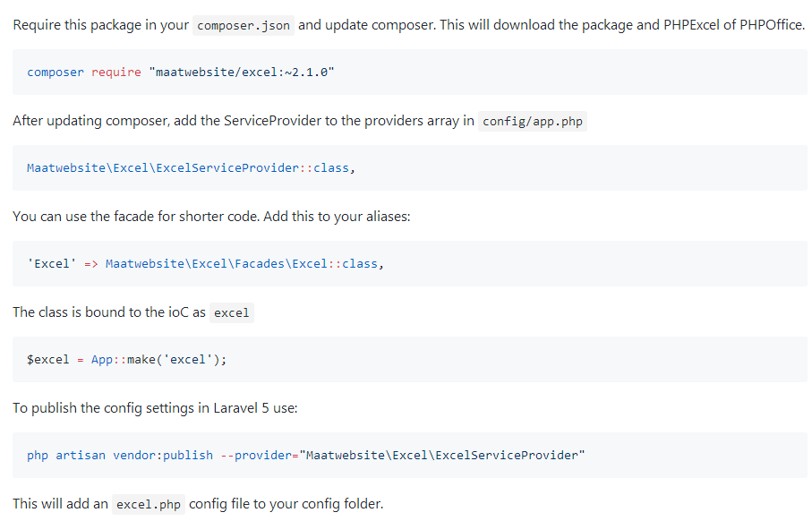The height and width of the screenshot is (521, 812).
Task: Click the ExcelServiceProvider::class code line
Action: click(191, 167)
